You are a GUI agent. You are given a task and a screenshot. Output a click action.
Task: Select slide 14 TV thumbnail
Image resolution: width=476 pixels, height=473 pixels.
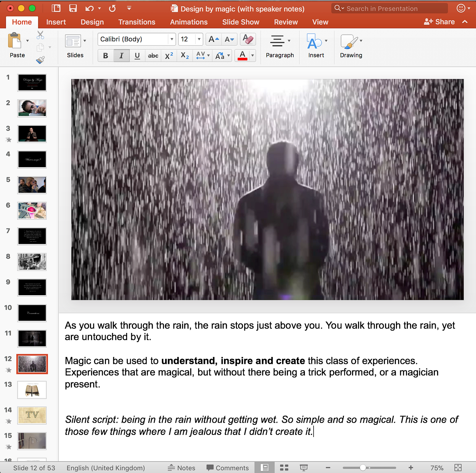coord(32,415)
